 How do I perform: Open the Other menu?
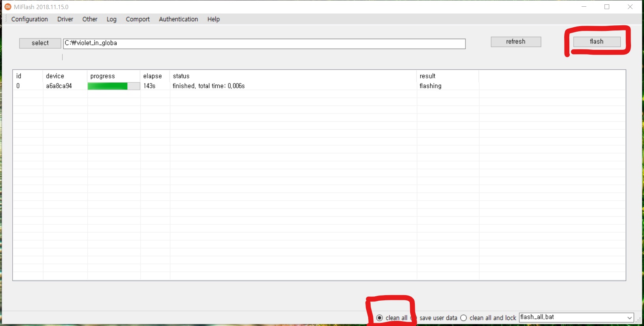click(x=90, y=19)
